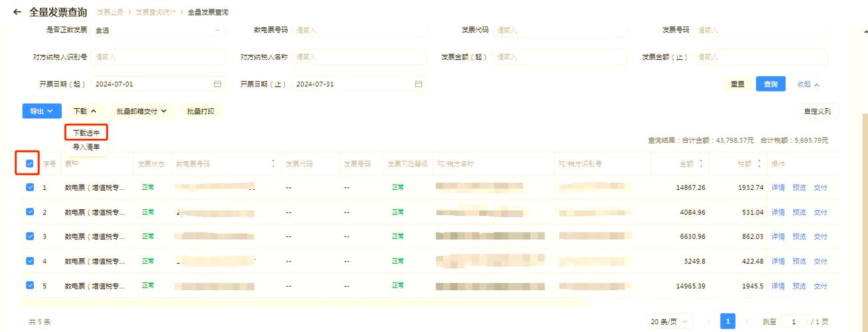This screenshot has width=868, height=332.
Task: Choose 导入清单 from the download menu
Action: point(86,147)
